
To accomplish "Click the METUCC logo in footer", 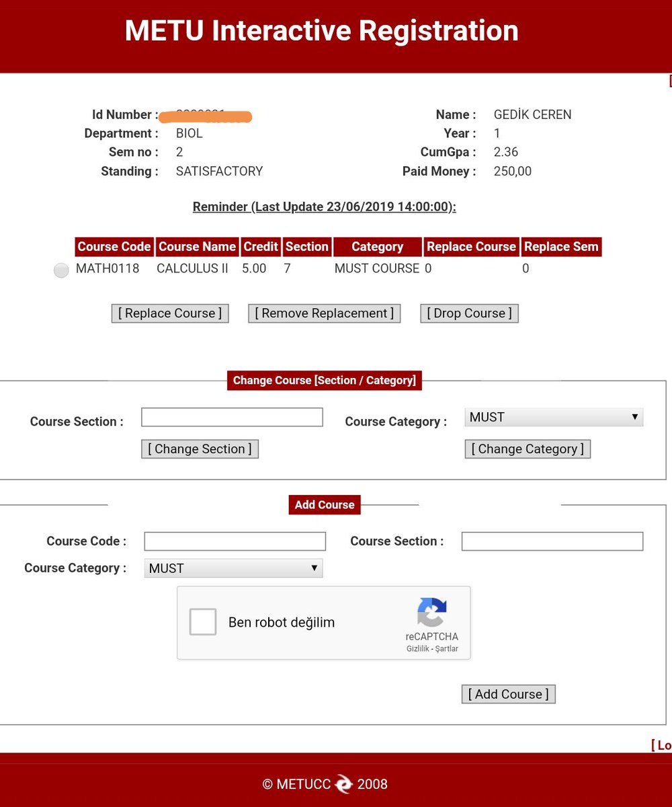I will pos(343,784).
